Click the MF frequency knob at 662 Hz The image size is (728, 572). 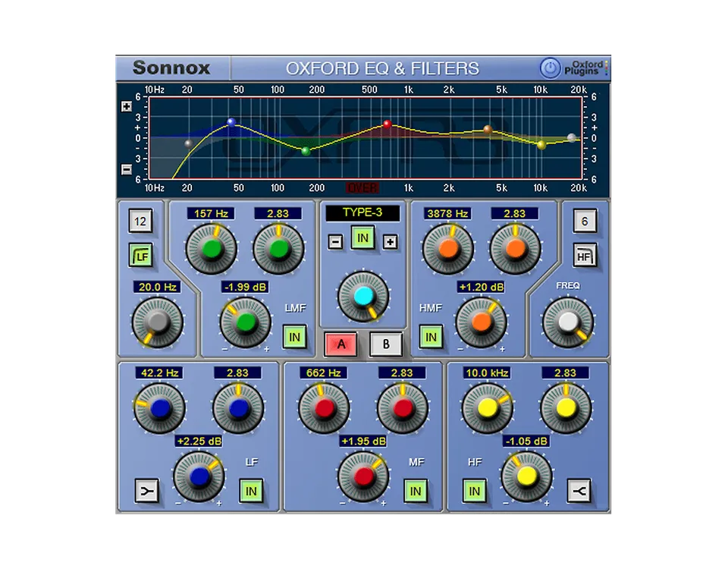pos(324,408)
